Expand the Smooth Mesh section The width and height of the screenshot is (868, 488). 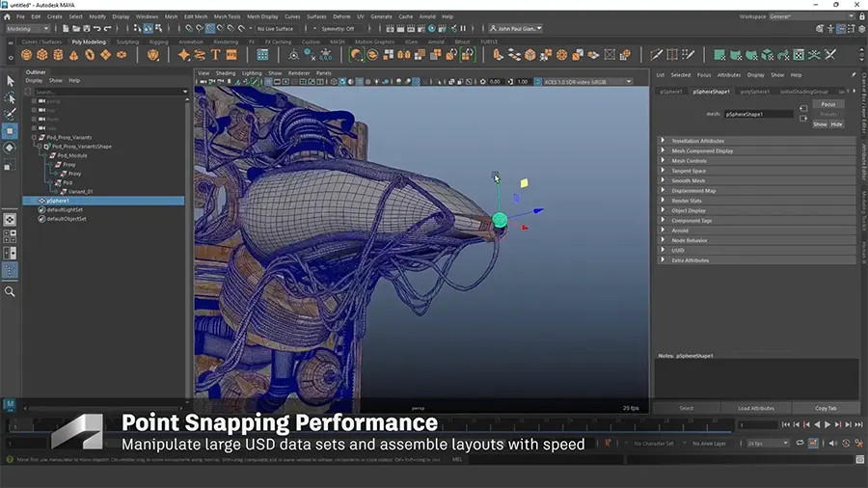[756, 180]
